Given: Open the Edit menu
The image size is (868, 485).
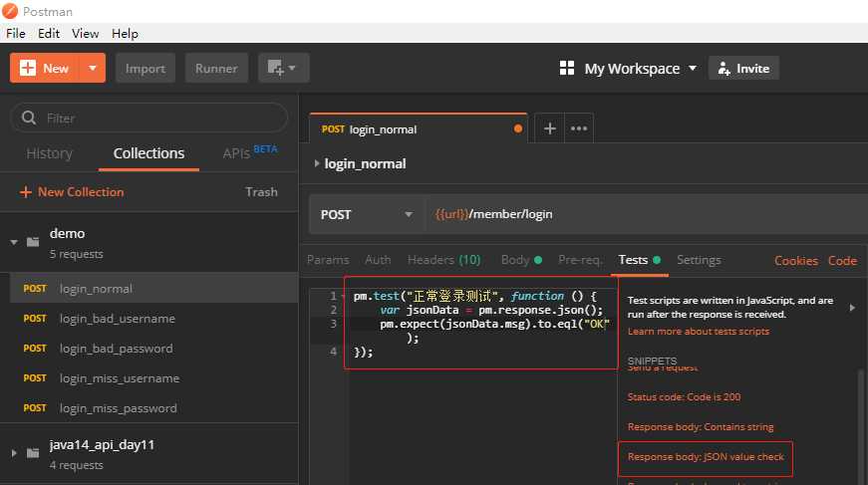Looking at the screenshot, I should pos(49,33).
